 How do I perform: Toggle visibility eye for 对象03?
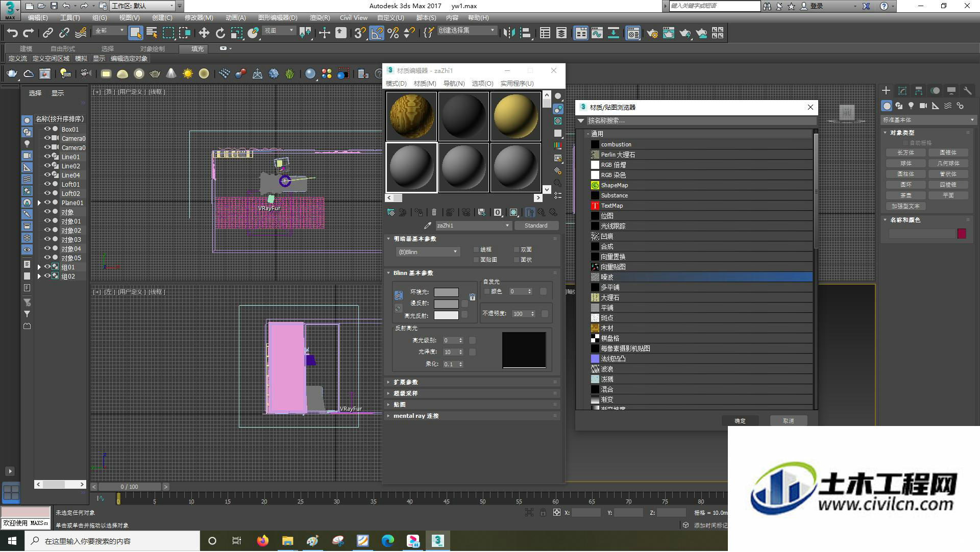tap(47, 239)
